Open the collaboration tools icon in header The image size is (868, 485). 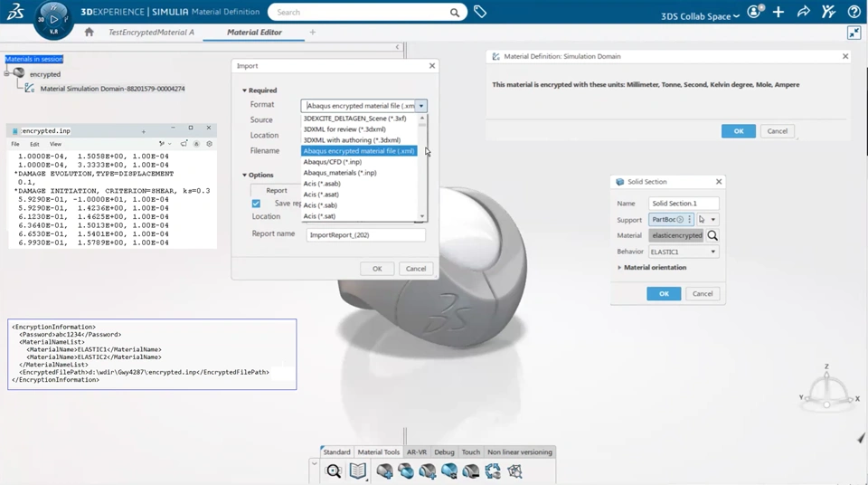828,12
